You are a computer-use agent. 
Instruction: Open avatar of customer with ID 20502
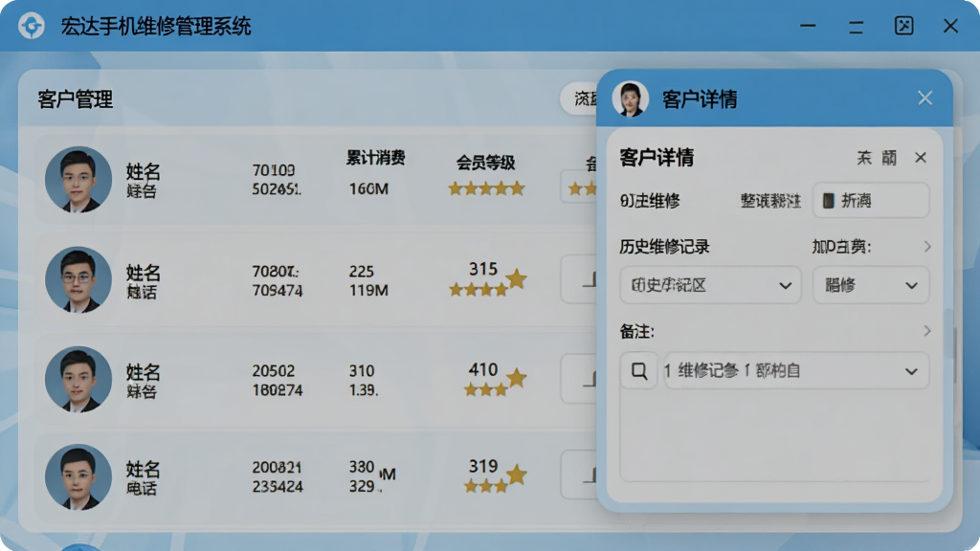[78, 379]
